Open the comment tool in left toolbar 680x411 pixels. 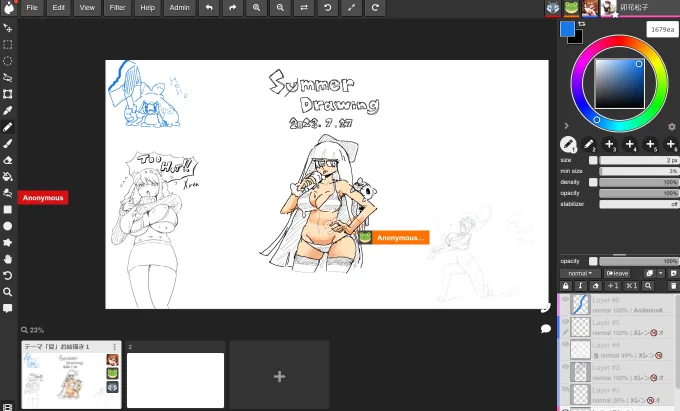tap(7, 308)
